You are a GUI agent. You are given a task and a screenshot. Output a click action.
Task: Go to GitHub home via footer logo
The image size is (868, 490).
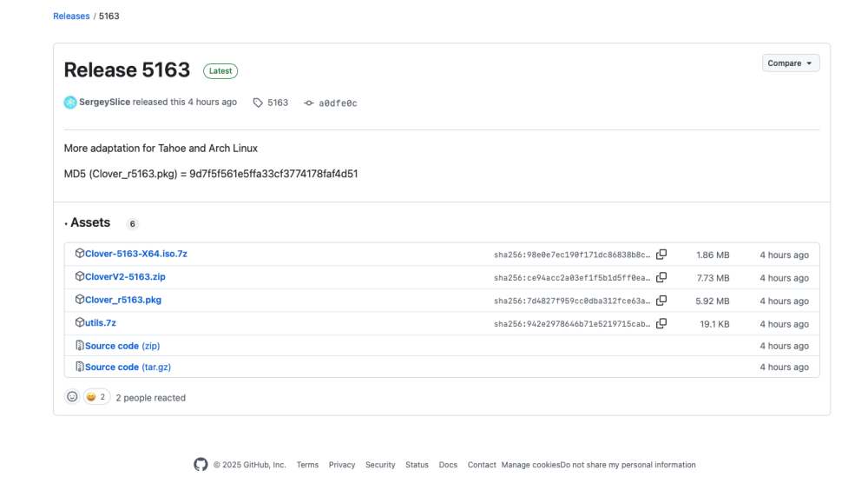[x=201, y=465]
